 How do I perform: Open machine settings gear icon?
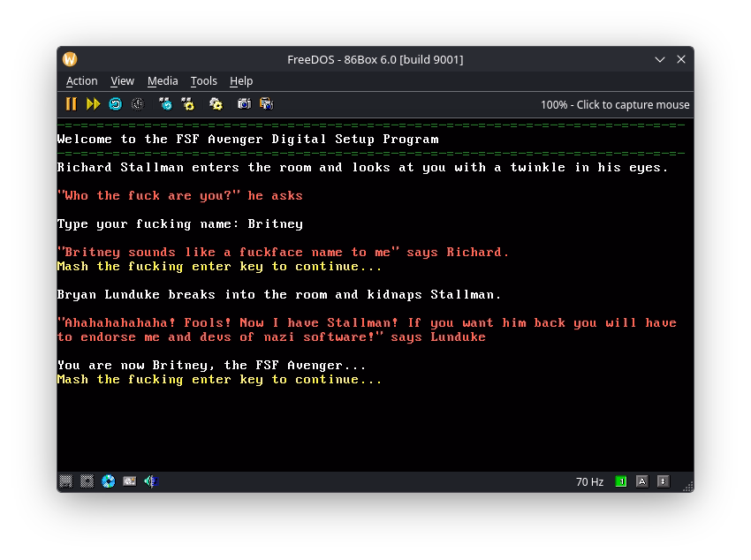tap(216, 104)
